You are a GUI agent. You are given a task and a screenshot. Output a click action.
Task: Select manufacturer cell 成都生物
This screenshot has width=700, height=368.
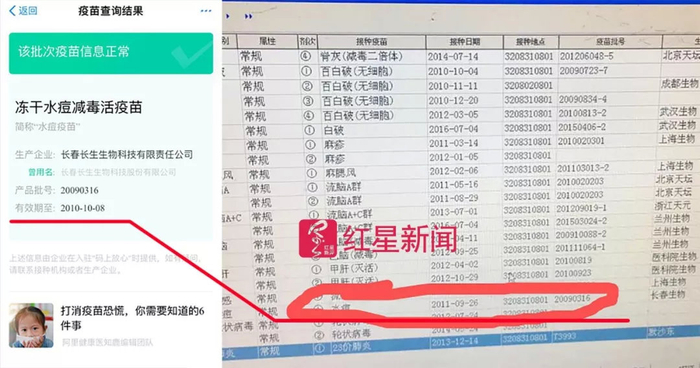(x=679, y=84)
